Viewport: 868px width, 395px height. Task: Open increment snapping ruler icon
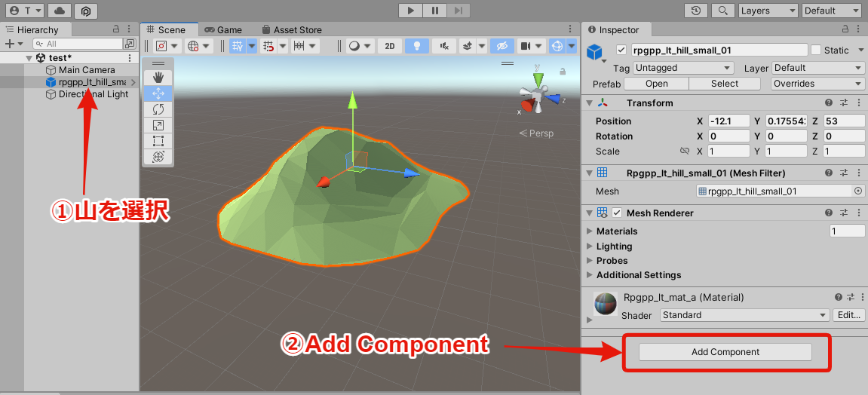299,47
